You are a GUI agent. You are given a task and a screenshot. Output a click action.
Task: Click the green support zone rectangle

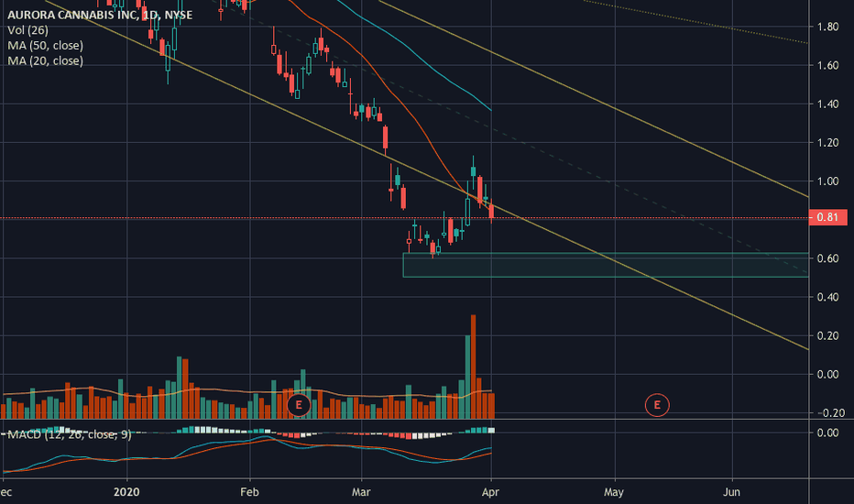[x=606, y=265]
